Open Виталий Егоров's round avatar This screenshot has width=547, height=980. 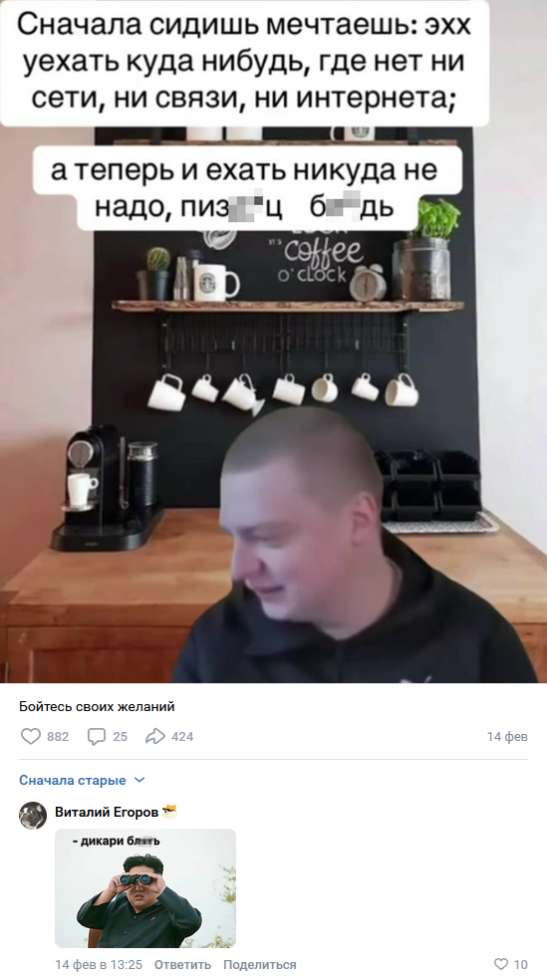coord(33,815)
